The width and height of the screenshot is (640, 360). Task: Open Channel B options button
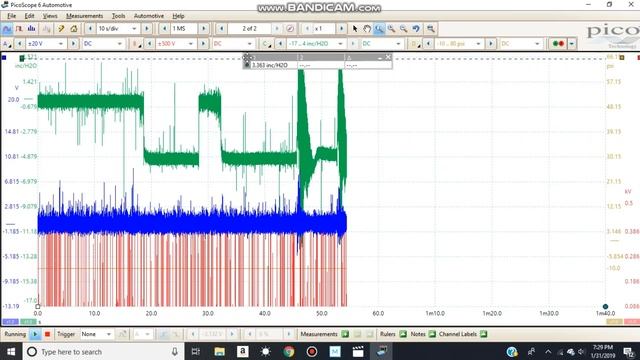[135, 44]
